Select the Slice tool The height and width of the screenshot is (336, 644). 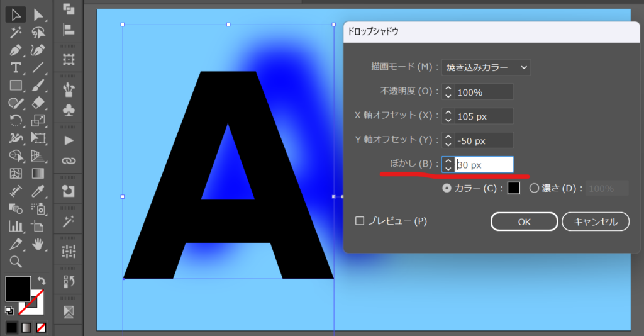point(16,244)
